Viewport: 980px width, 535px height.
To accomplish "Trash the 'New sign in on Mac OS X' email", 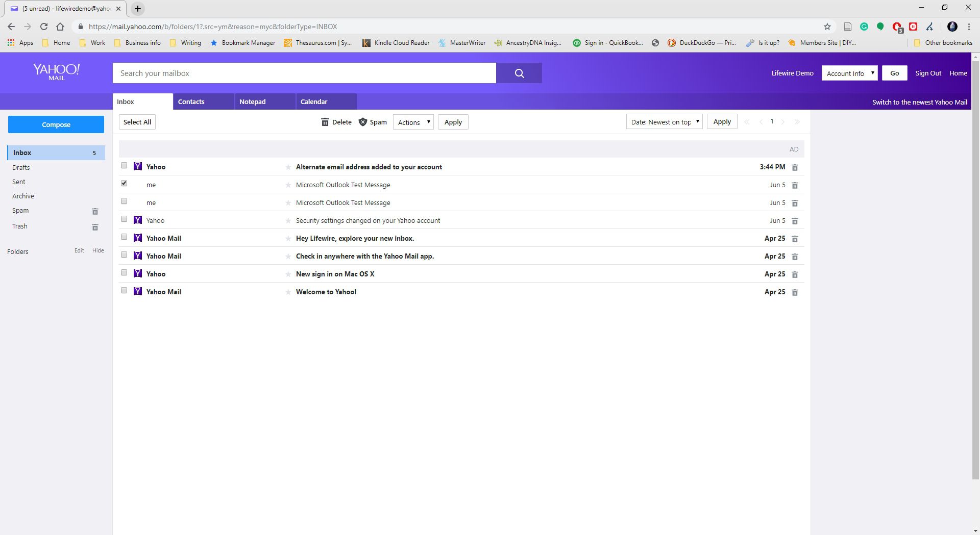I will point(795,274).
